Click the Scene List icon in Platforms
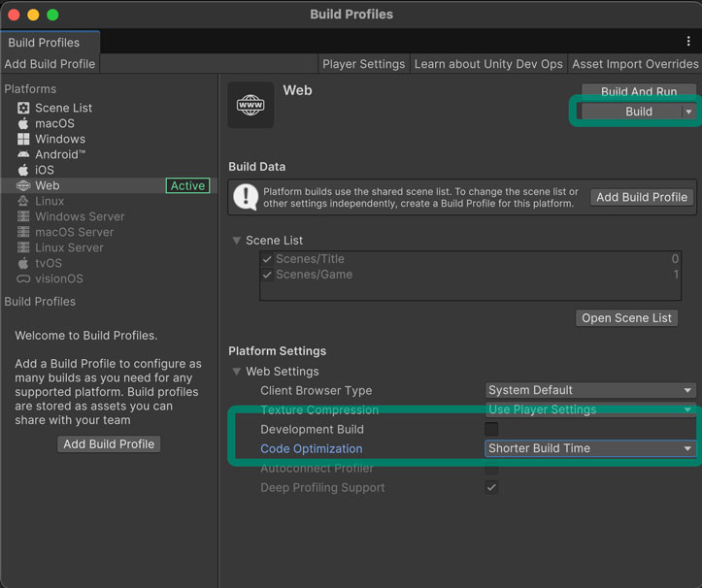 (23, 108)
